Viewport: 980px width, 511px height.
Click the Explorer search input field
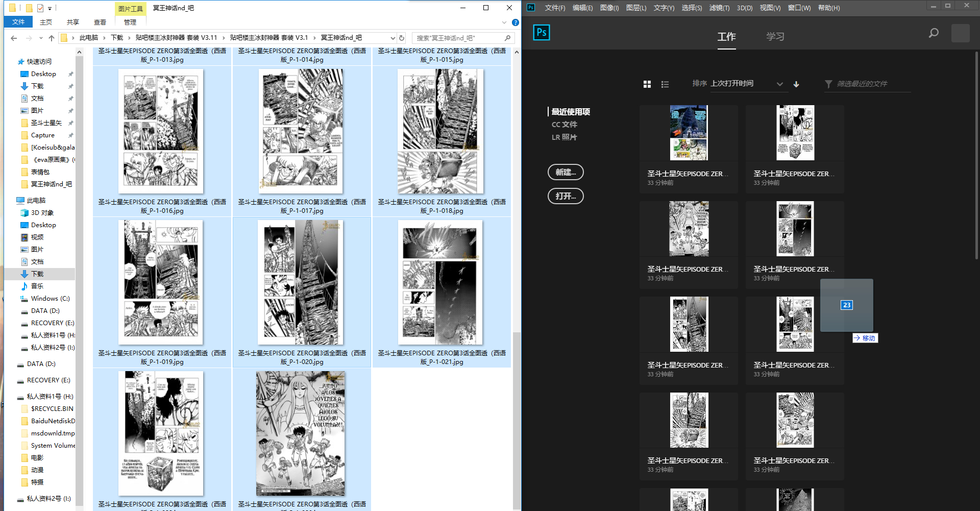pyautogui.click(x=458, y=38)
